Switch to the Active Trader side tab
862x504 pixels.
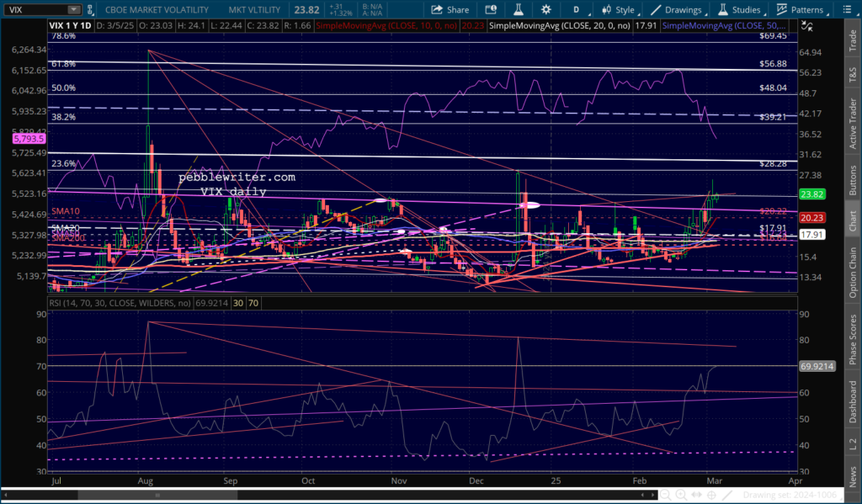tap(853, 125)
